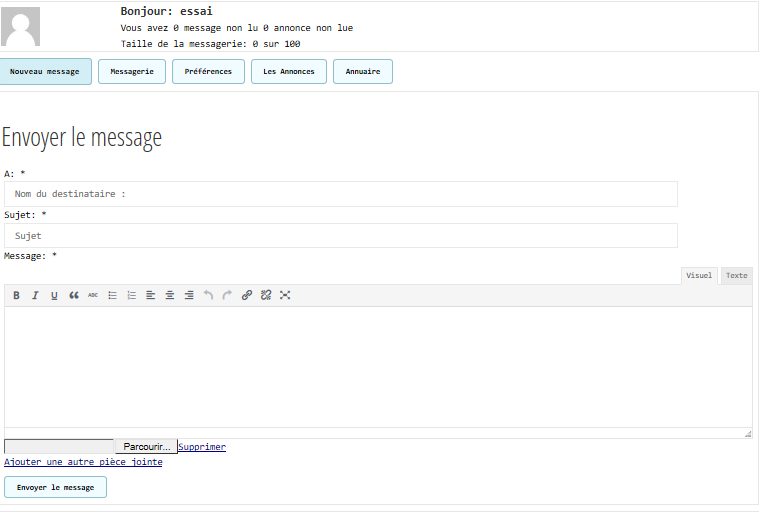Click the user avatar image
Image resolution: width=763 pixels, height=512 pixels.
(x=20, y=27)
